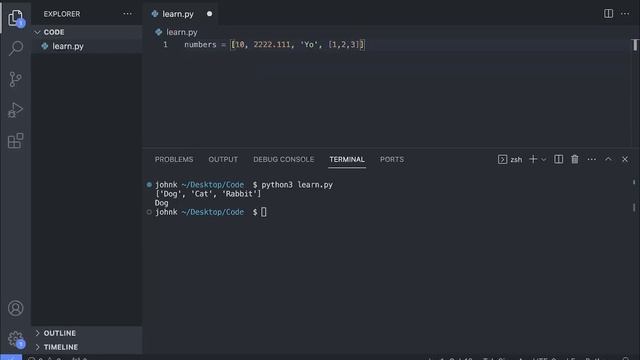Click the python3 learn.py command text
Screen dimensions: 640x360
pos(297,184)
